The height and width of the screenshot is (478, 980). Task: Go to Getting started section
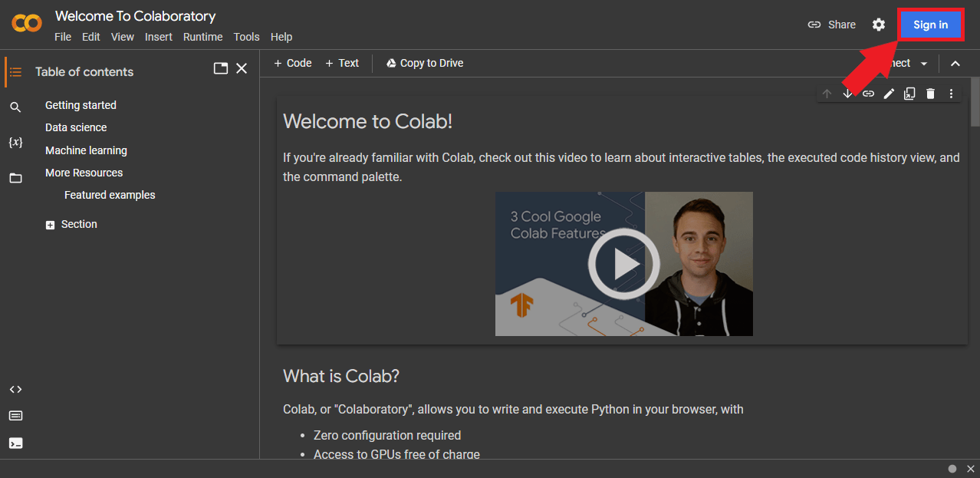(81, 105)
